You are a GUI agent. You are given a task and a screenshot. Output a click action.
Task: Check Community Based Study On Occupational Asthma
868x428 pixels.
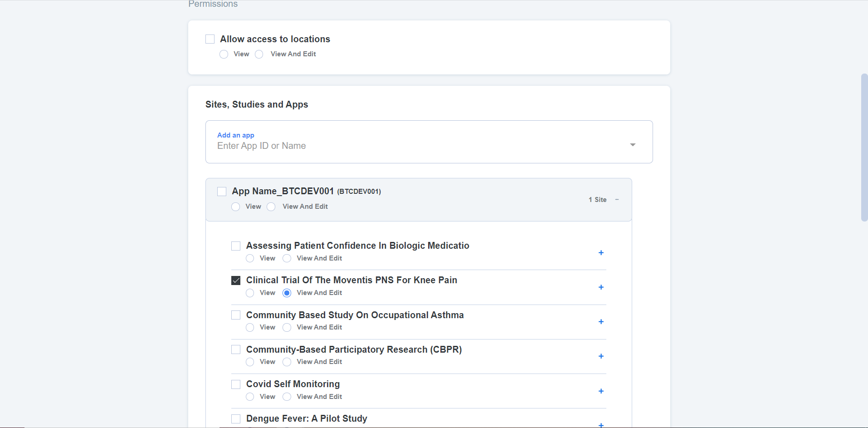pos(236,315)
